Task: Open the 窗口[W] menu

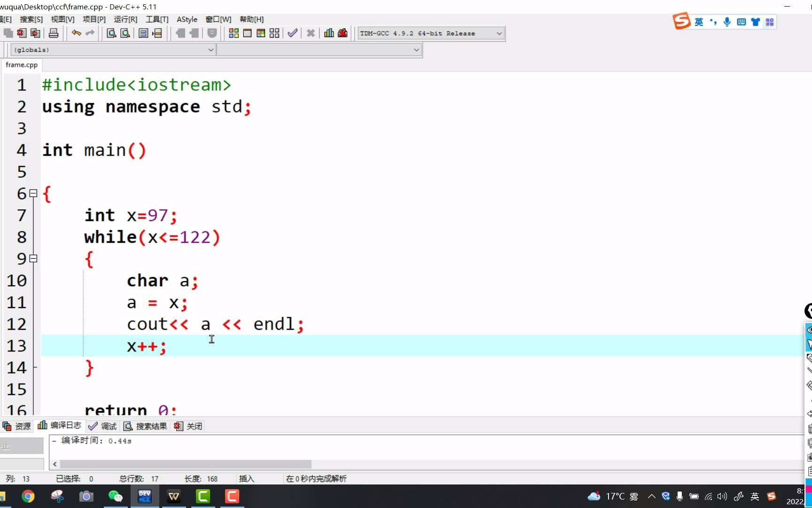Action: click(219, 19)
